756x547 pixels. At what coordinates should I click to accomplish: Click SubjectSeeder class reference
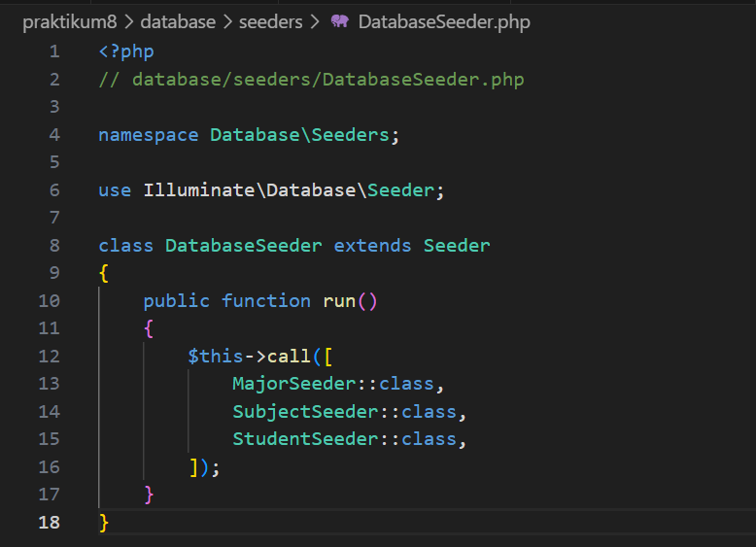click(x=305, y=412)
